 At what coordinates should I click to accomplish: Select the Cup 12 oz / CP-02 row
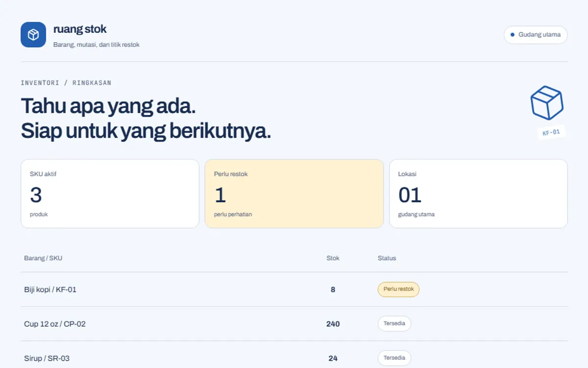[294, 324]
